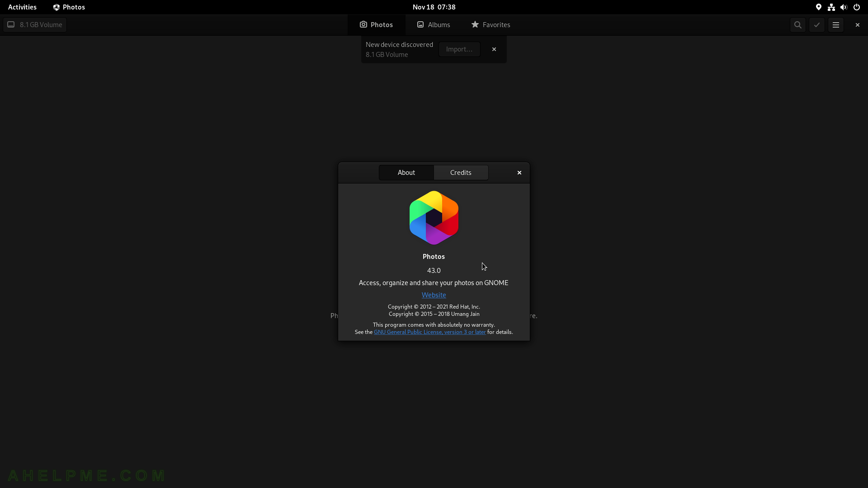Open the Photos app menu in top bar
Screen dimensions: 868x488
(69, 7)
